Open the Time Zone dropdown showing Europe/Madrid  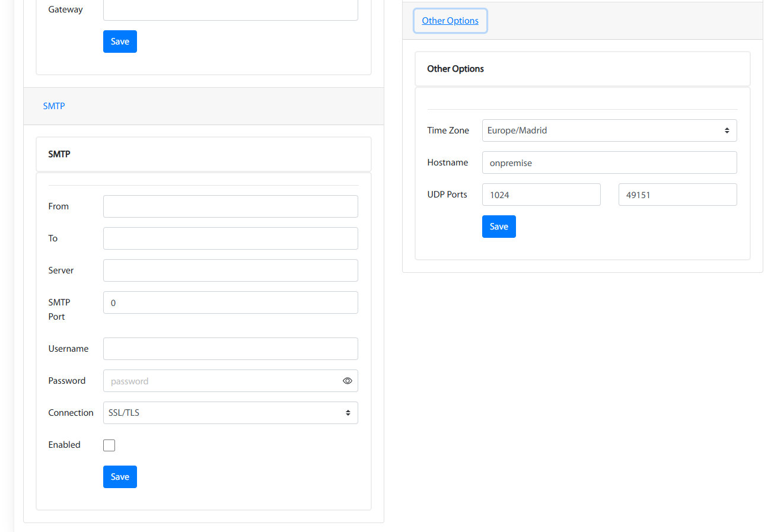(609, 130)
